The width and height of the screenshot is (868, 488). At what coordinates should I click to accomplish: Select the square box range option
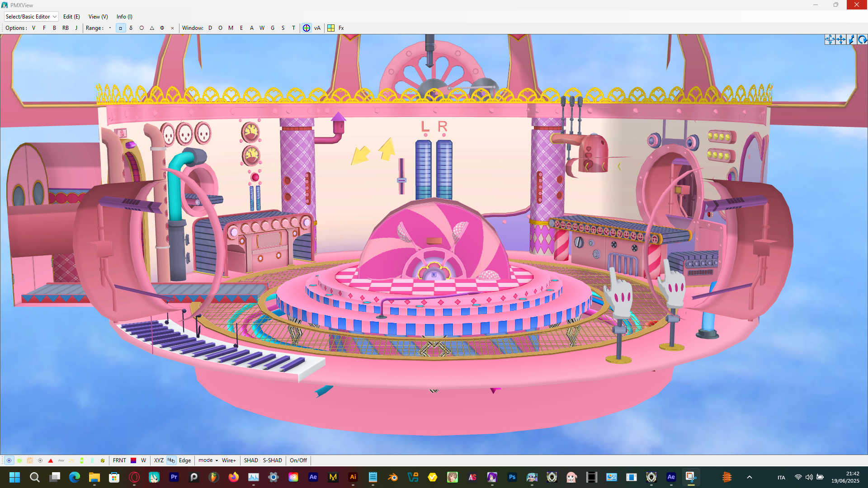(x=121, y=28)
